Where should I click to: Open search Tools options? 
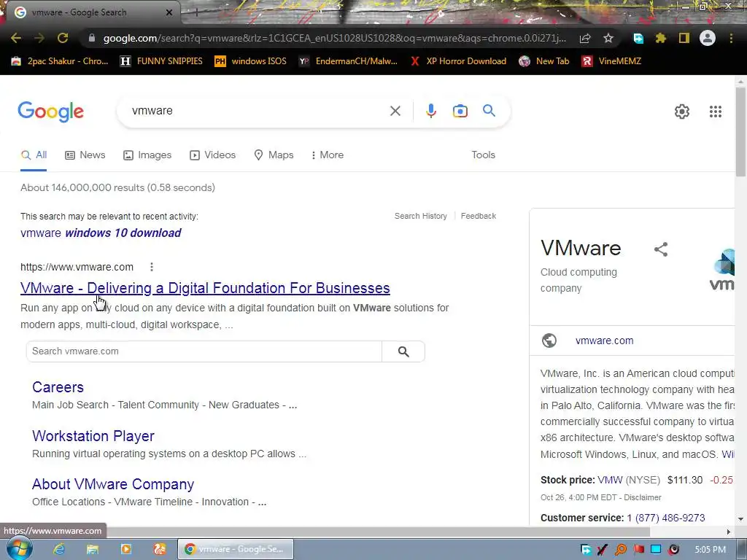(483, 155)
